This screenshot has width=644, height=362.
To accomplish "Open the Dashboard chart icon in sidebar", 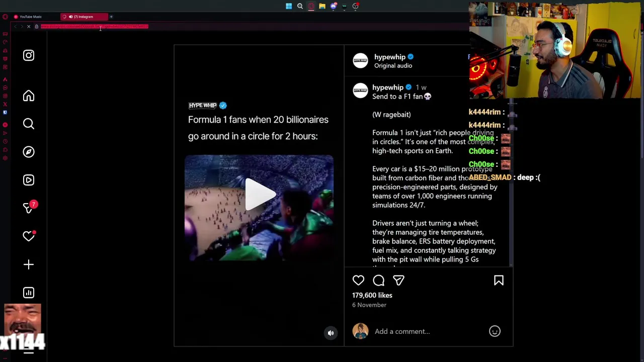I will 29,293.
